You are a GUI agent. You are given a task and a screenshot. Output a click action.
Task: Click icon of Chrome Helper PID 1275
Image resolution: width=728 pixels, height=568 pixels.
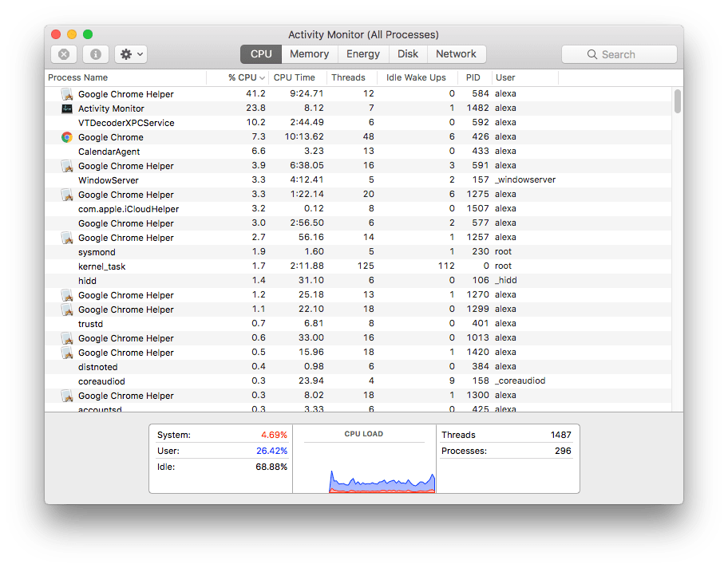(x=67, y=195)
